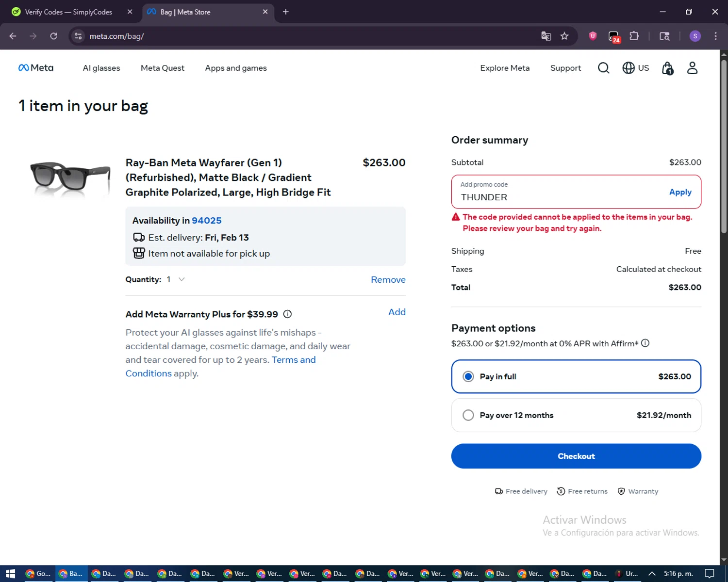Screen dimensions: 728x582
Task: Click the Meta logo
Action: pos(36,68)
